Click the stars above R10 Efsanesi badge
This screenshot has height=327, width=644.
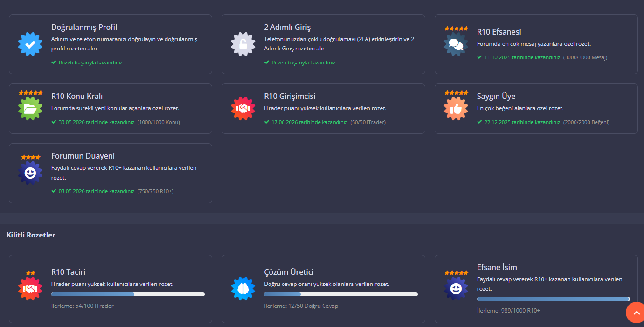[456, 28]
